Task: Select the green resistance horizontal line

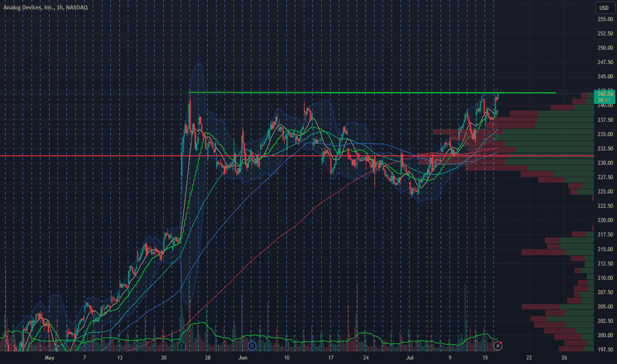Action: click(372, 93)
